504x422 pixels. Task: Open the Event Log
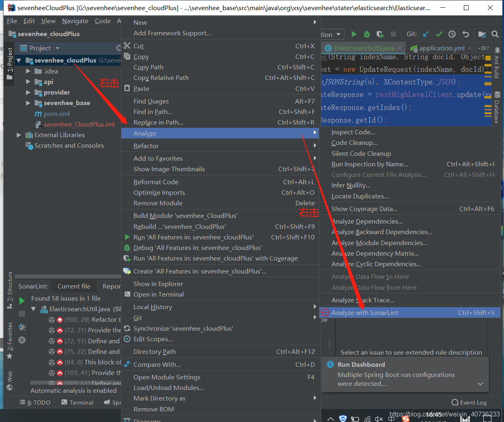469,403
